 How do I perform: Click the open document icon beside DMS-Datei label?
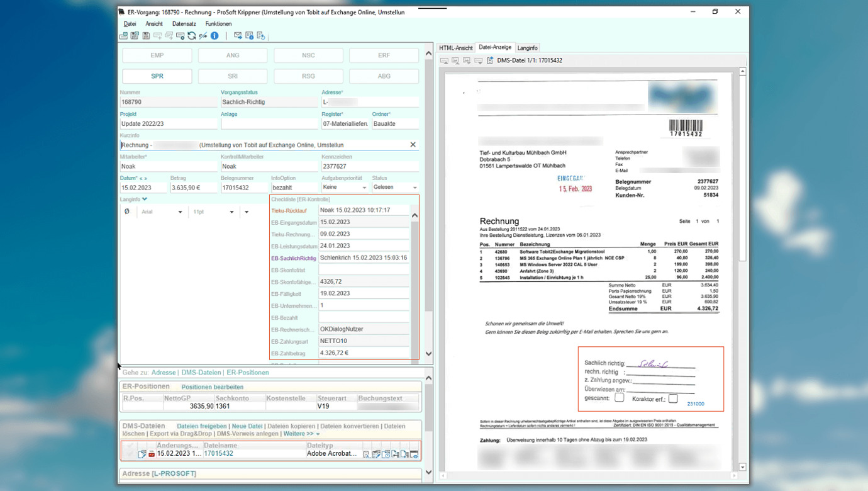pos(490,60)
